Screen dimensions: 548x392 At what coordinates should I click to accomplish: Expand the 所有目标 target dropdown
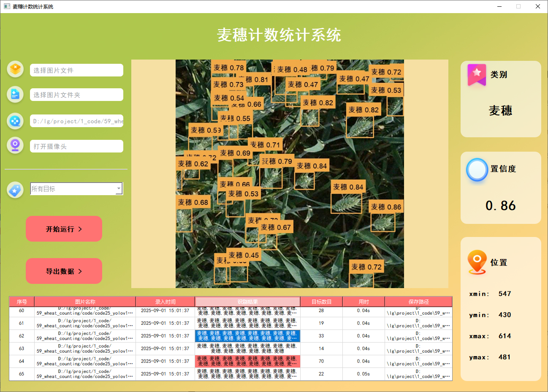point(76,189)
